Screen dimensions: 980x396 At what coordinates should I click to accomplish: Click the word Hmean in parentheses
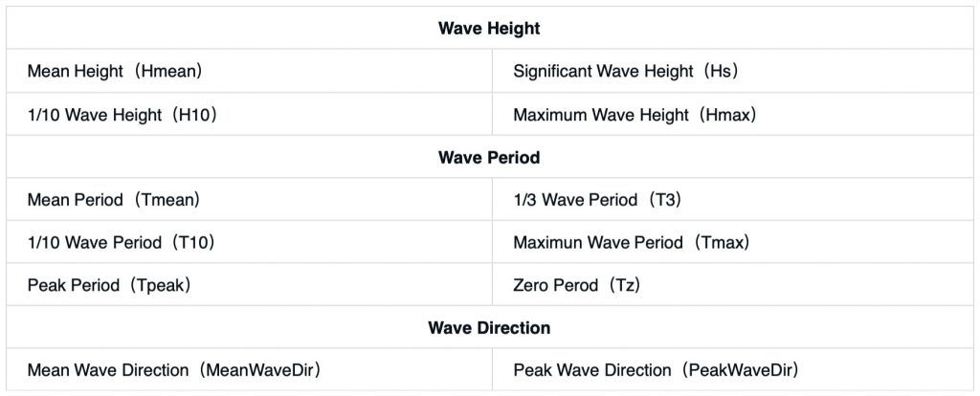pyautogui.click(x=170, y=72)
